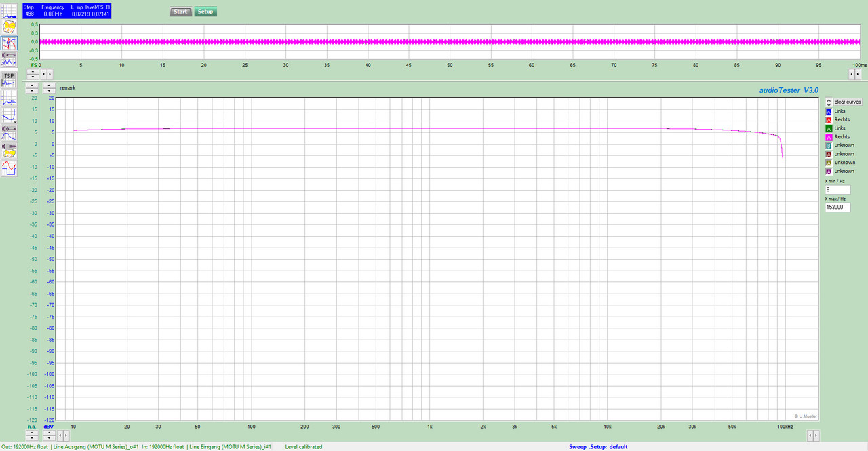
Task: Adjust n.a. axis stepper at bottom
Action: click(33, 435)
